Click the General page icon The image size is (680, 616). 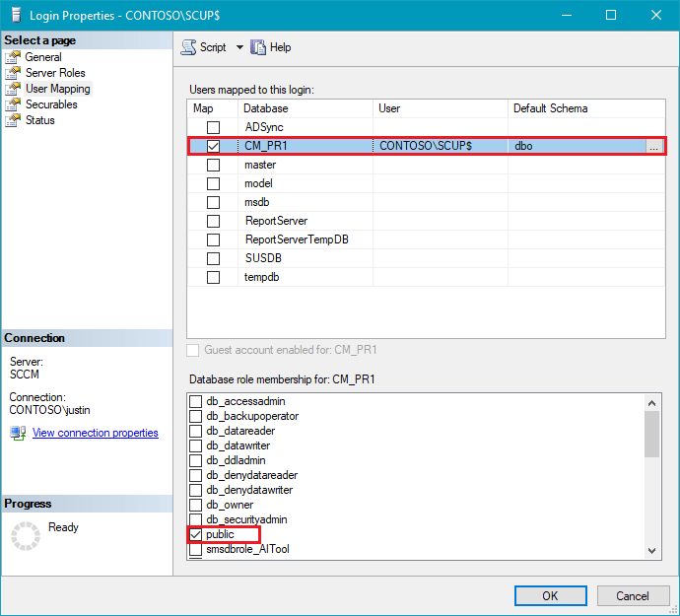(13, 57)
